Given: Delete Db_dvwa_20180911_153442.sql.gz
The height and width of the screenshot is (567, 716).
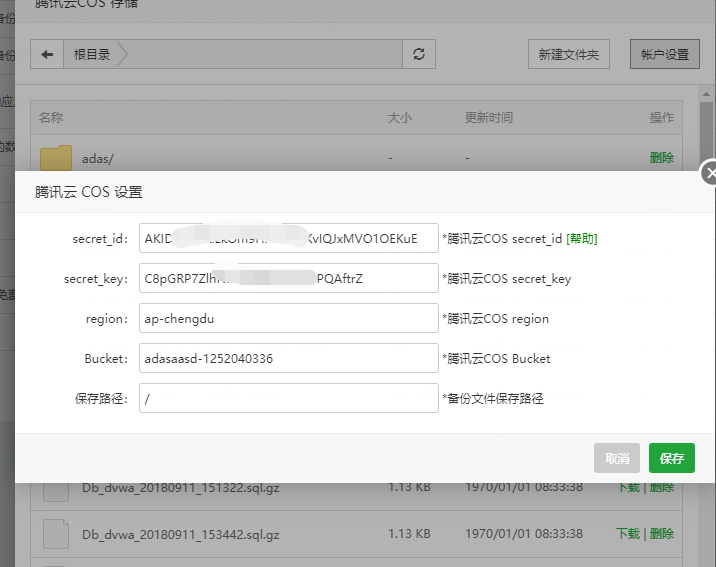Looking at the screenshot, I should pyautogui.click(x=662, y=534).
